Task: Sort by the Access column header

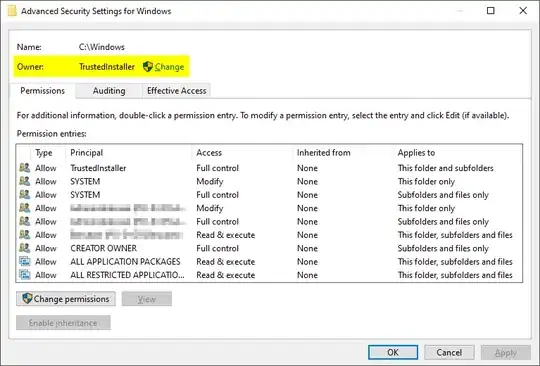Action: [209, 153]
